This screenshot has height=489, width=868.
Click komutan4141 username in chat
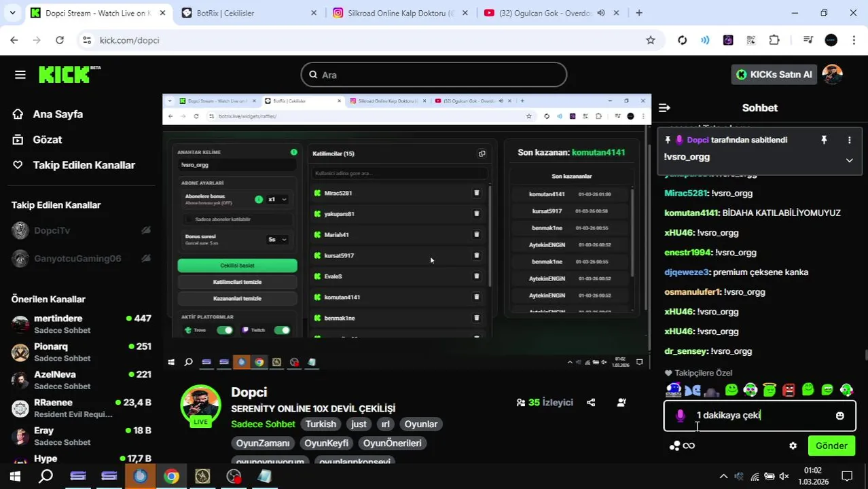[691, 213]
